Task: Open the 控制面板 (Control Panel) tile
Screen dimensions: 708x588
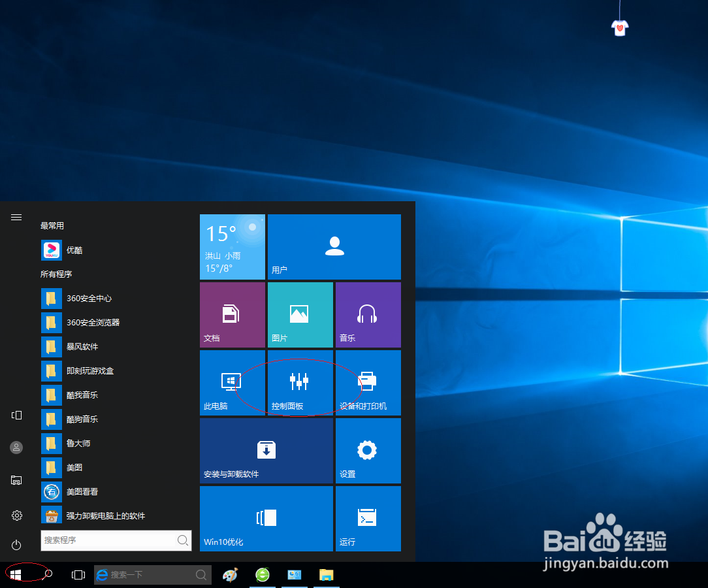Action: pyautogui.click(x=300, y=383)
